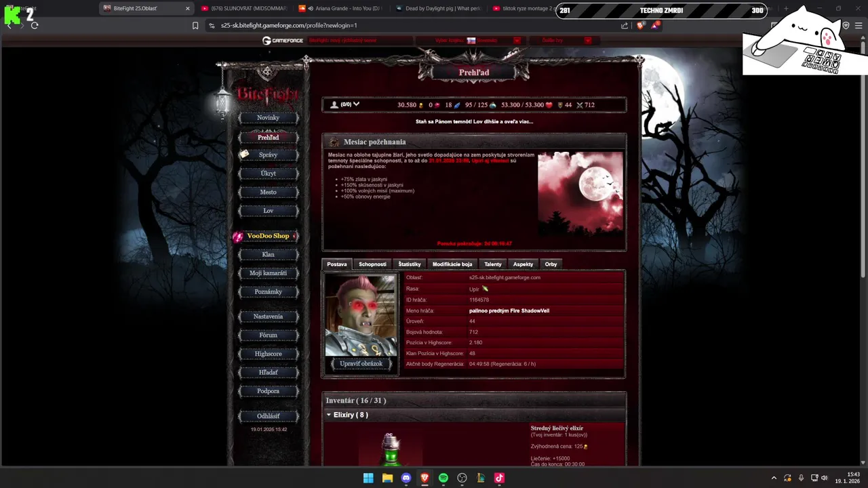The height and width of the screenshot is (488, 868).
Task: Open the Orby tab
Action: (x=551, y=264)
